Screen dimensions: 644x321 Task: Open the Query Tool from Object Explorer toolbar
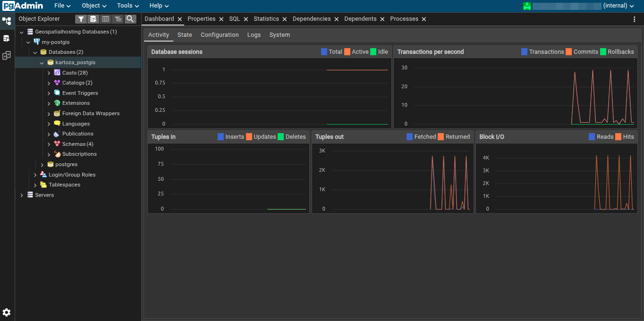click(x=93, y=19)
